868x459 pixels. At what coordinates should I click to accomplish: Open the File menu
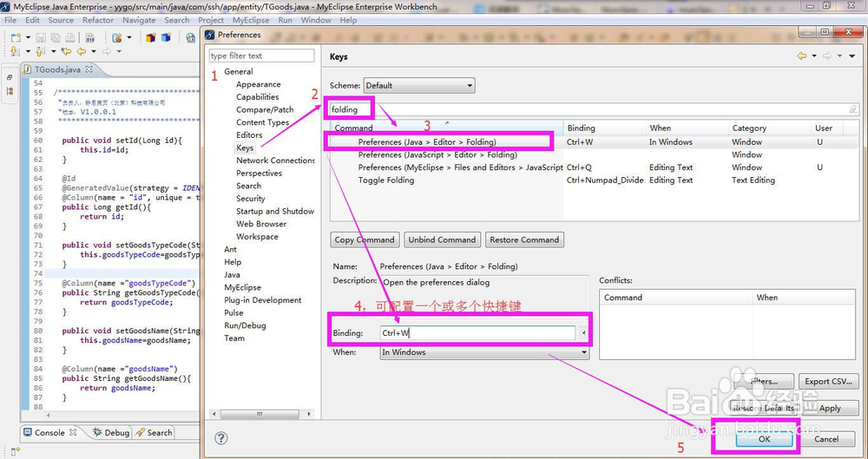[x=10, y=20]
